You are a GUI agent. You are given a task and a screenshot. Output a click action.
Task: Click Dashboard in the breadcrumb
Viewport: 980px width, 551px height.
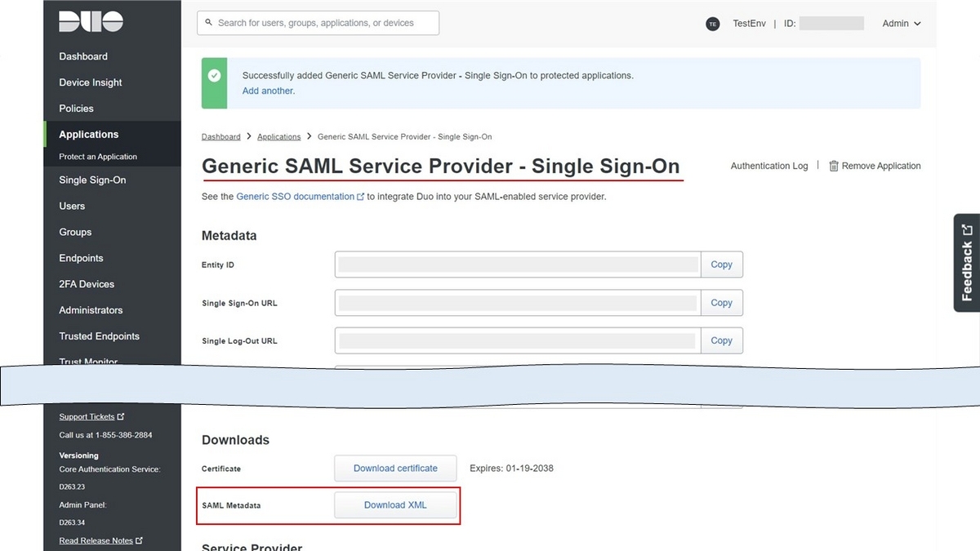[x=221, y=137]
